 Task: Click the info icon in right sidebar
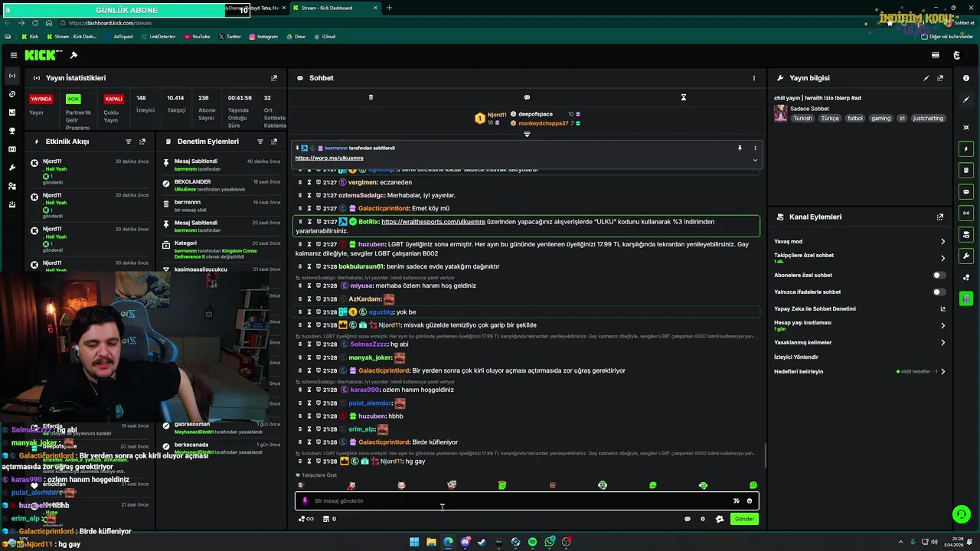[966, 78]
